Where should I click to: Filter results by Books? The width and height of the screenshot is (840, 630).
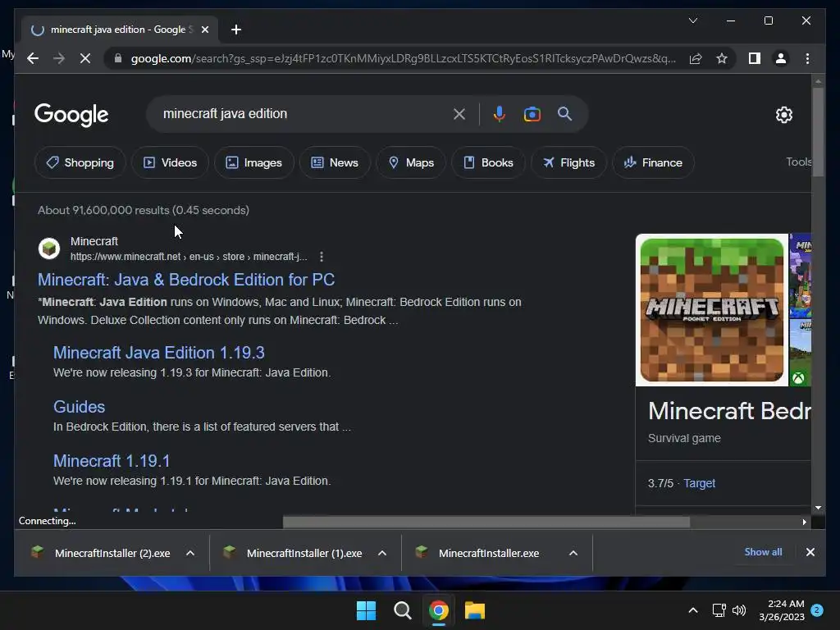(488, 162)
